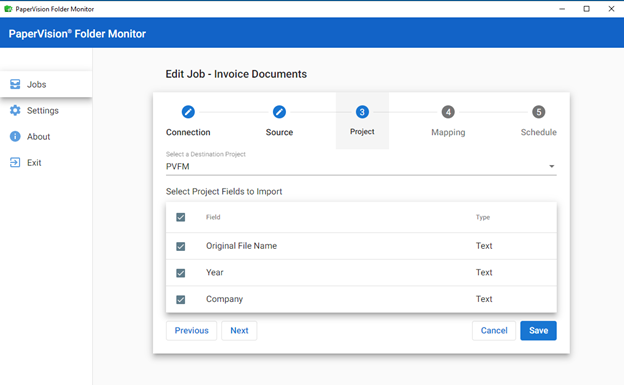
Task: Select step 4 Mapping circle icon
Action: tap(448, 112)
